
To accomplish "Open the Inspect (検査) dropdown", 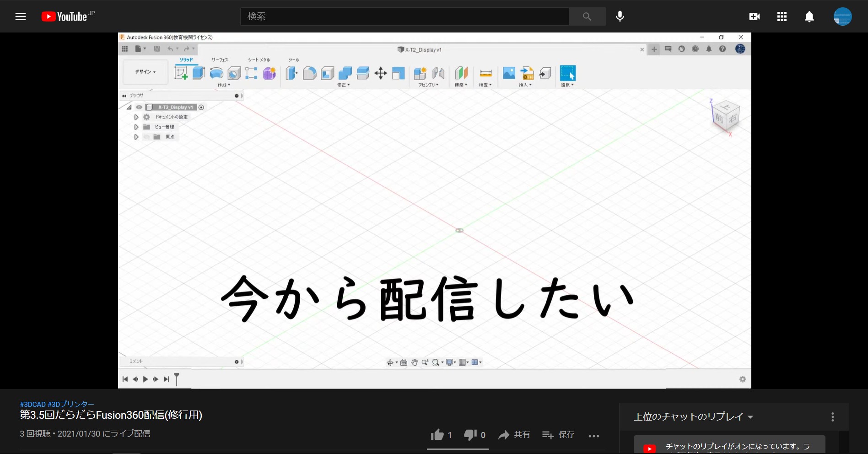I will point(485,85).
